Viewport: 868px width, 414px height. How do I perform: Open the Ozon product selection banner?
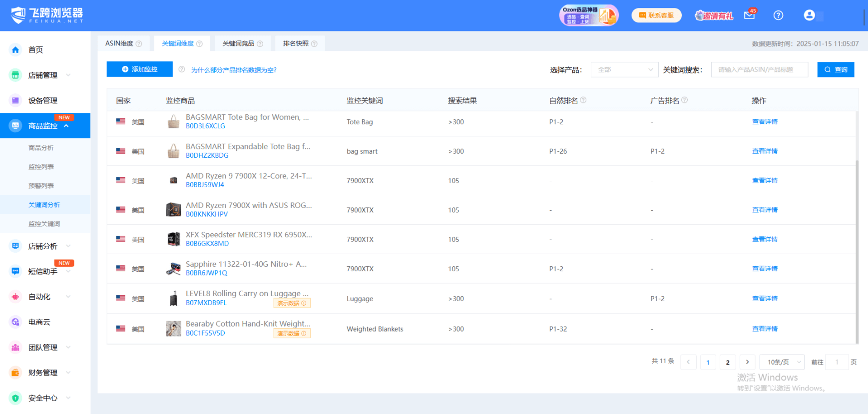point(589,15)
